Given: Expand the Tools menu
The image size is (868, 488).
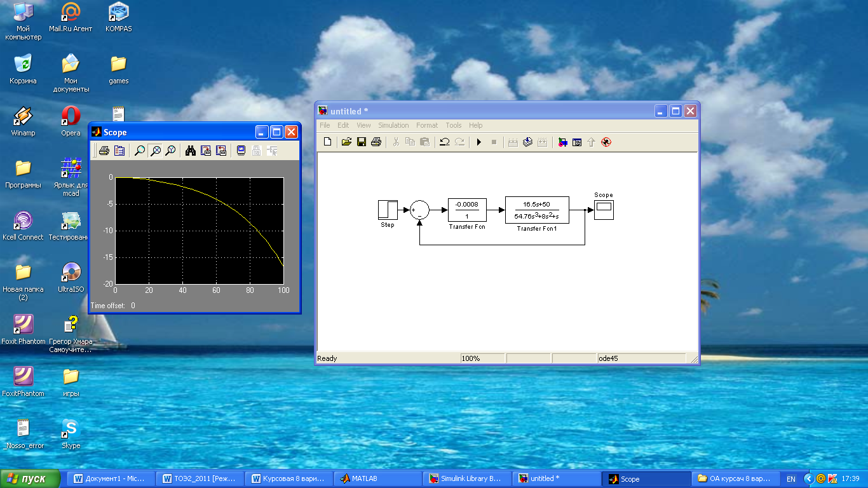Looking at the screenshot, I should [453, 125].
